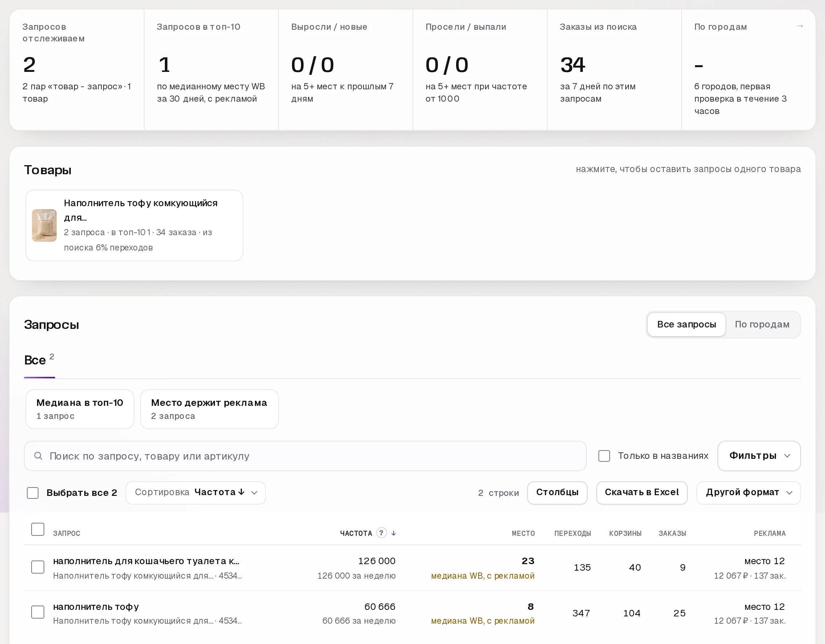The width and height of the screenshot is (825, 644).
Task: Click the Скачать в Excel button
Action: coord(641,493)
